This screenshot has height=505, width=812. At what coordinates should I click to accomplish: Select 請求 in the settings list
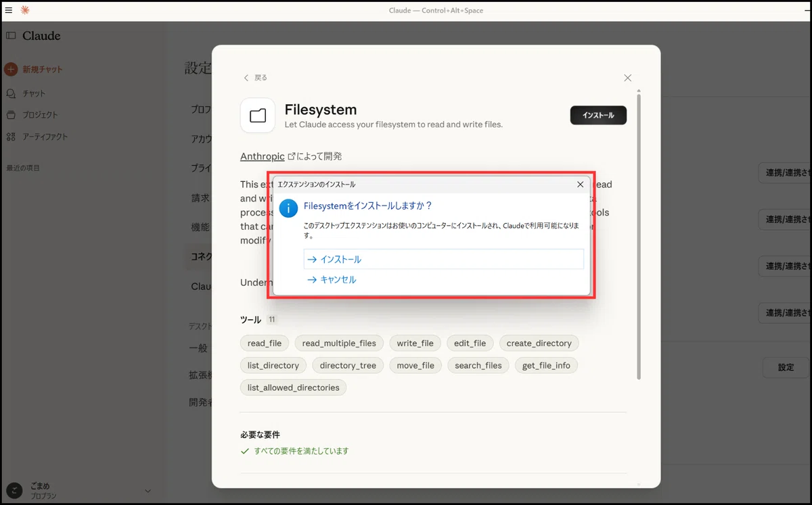click(200, 198)
